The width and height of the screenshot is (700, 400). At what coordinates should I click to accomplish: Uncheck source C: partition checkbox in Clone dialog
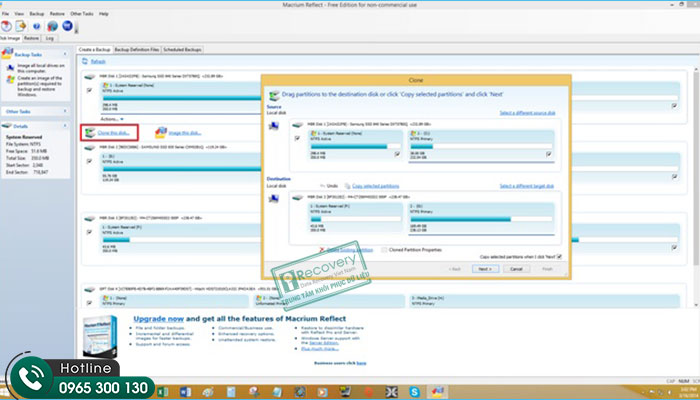coord(549,154)
